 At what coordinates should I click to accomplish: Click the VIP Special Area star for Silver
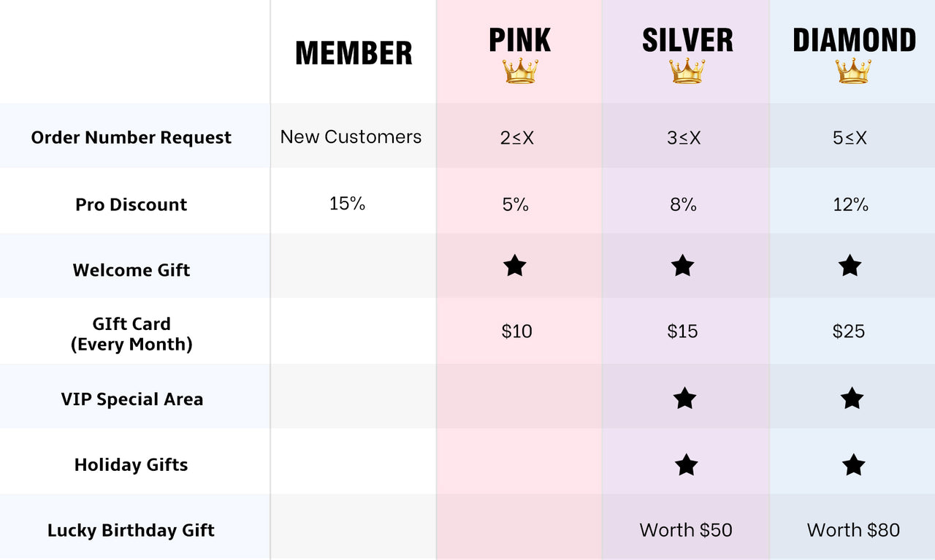click(x=684, y=398)
